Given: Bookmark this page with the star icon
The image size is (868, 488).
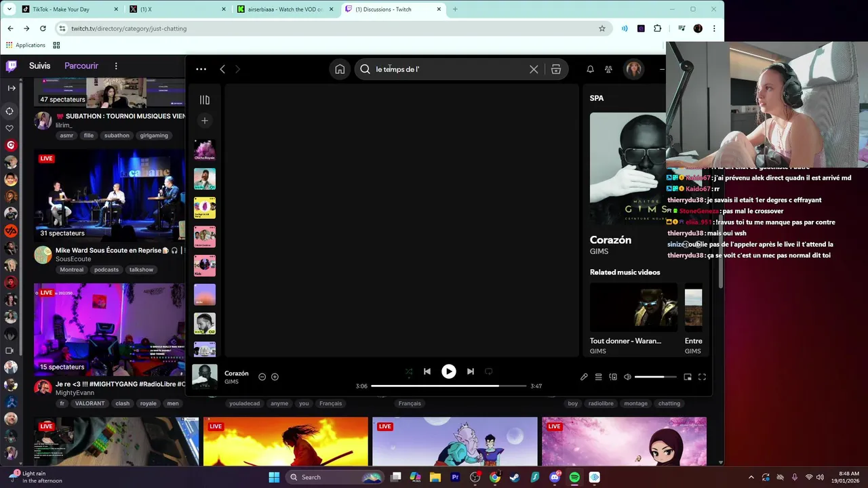Looking at the screenshot, I should click(601, 28).
